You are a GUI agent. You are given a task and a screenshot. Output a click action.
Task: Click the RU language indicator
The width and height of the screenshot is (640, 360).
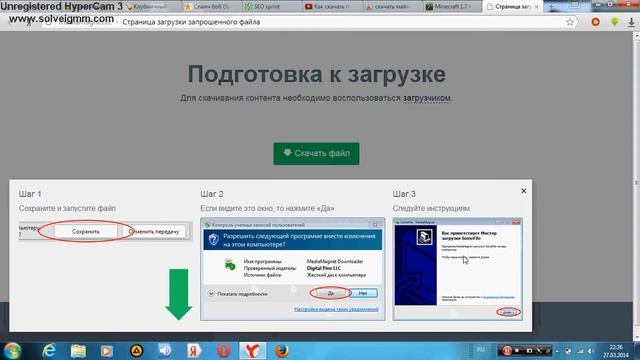point(480,350)
